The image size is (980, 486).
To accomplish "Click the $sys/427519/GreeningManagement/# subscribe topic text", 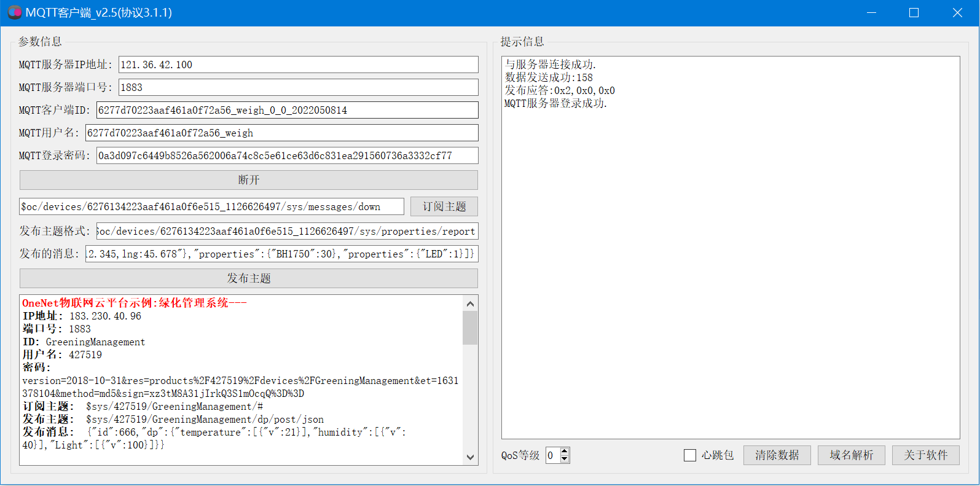I will pos(174,406).
